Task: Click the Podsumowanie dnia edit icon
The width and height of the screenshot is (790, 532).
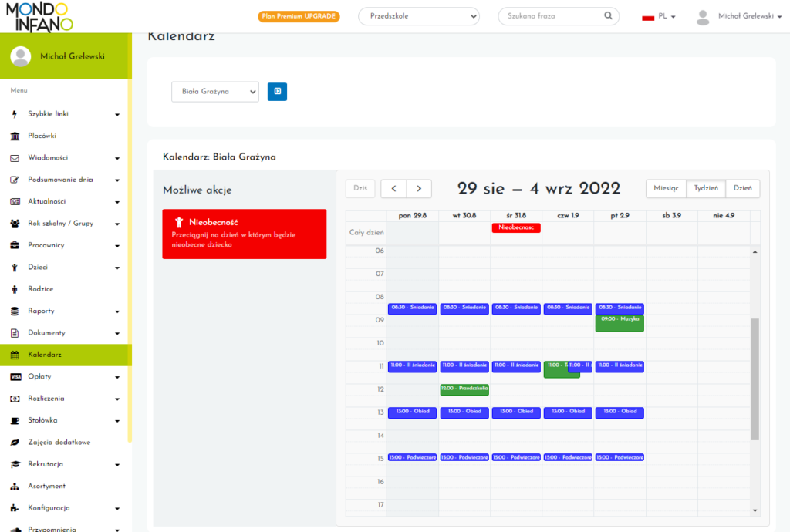Action: pos(15,180)
